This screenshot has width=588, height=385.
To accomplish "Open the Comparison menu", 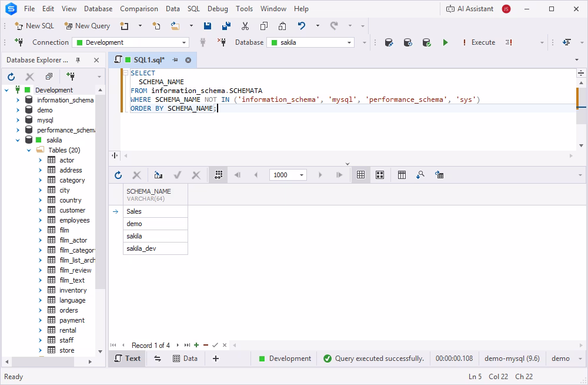I will 139,9.
